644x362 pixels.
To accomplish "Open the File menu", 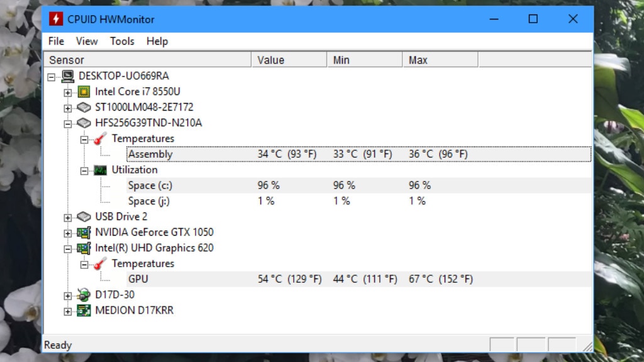I will pyautogui.click(x=56, y=41).
